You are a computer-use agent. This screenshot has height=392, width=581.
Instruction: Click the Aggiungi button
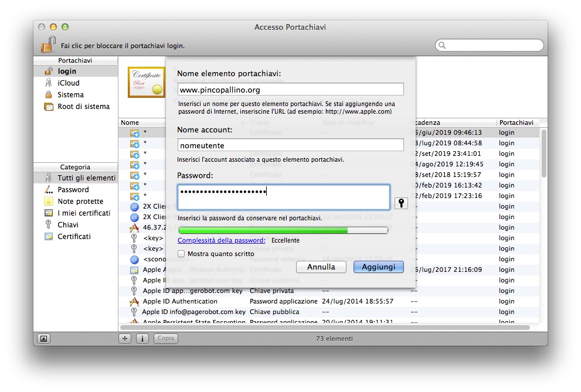pyautogui.click(x=378, y=267)
